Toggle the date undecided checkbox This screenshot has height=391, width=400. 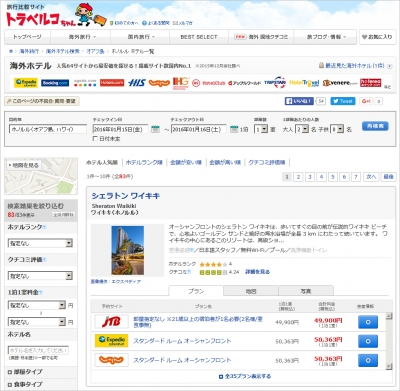pos(95,138)
